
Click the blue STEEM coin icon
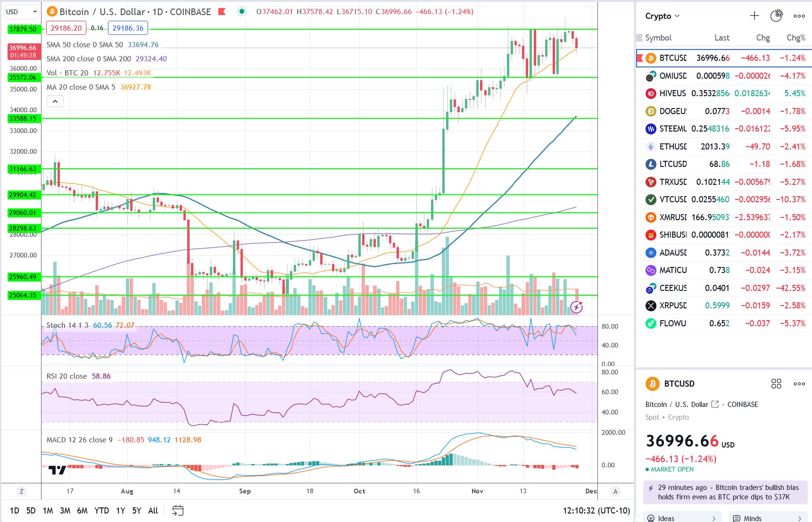click(651, 129)
